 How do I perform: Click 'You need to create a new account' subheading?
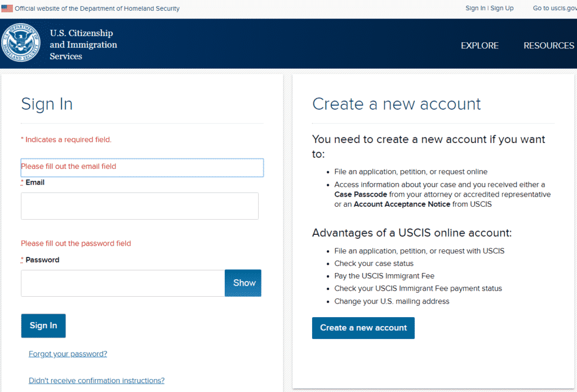[x=428, y=146]
